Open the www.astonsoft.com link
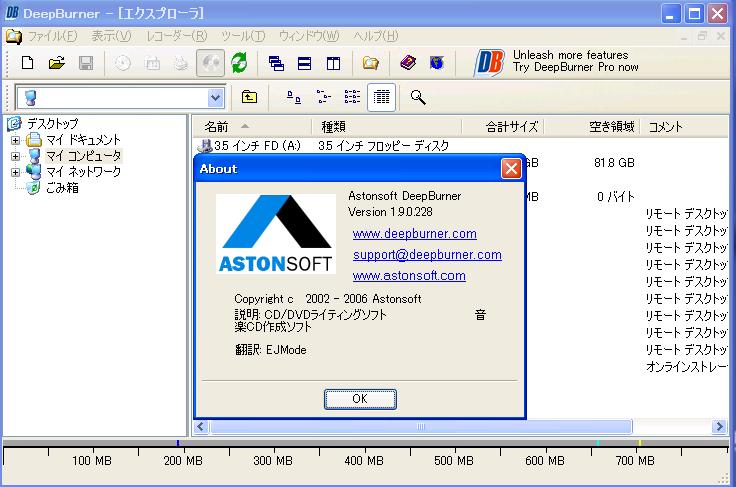Viewport: 736px width, 487px height. (409, 275)
